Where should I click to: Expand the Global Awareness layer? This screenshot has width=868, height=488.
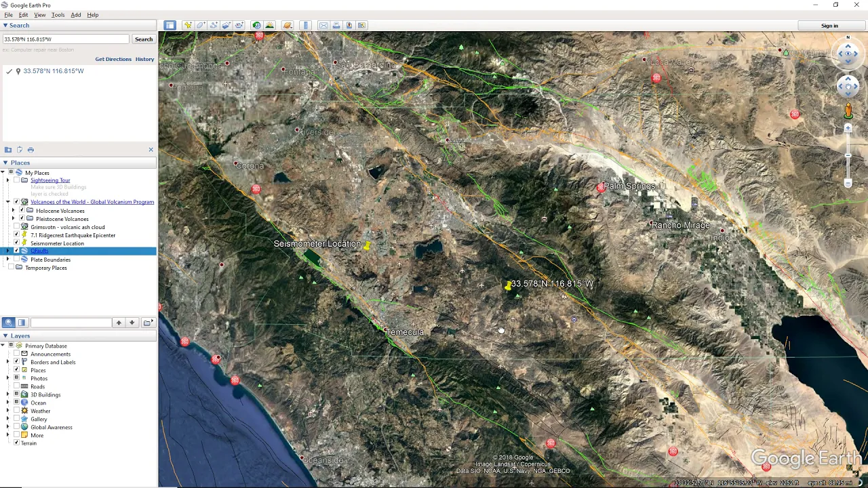(8, 427)
